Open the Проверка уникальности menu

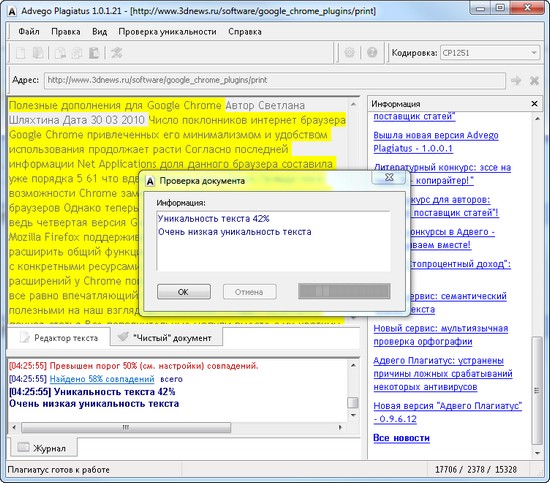(167, 32)
